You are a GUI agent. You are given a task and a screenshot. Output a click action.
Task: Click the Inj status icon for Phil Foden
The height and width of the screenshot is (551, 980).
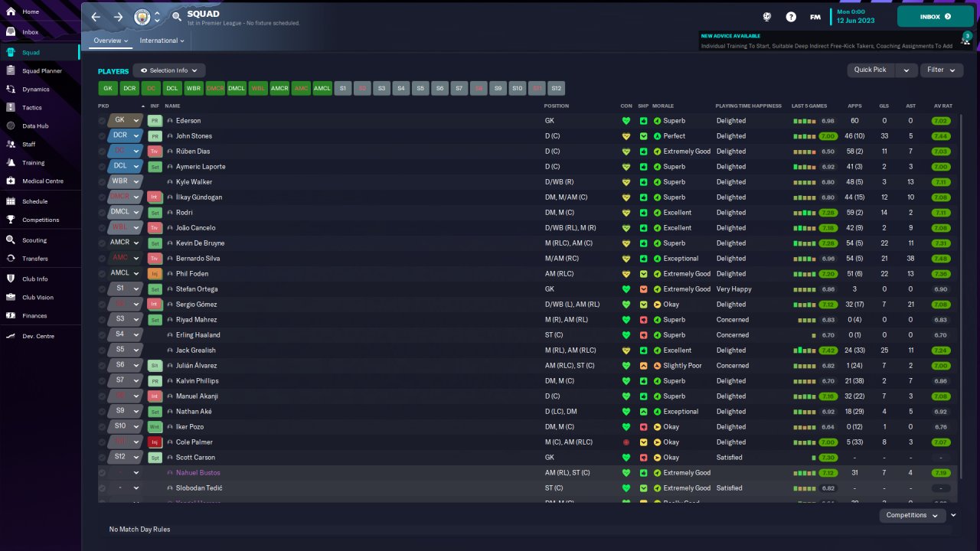155,273
